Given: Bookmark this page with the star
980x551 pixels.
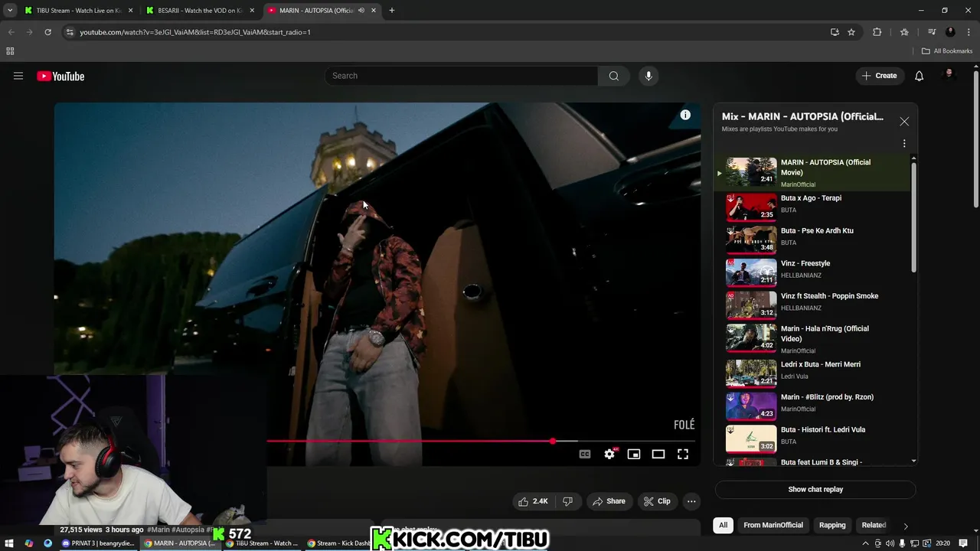Looking at the screenshot, I should tap(851, 32).
